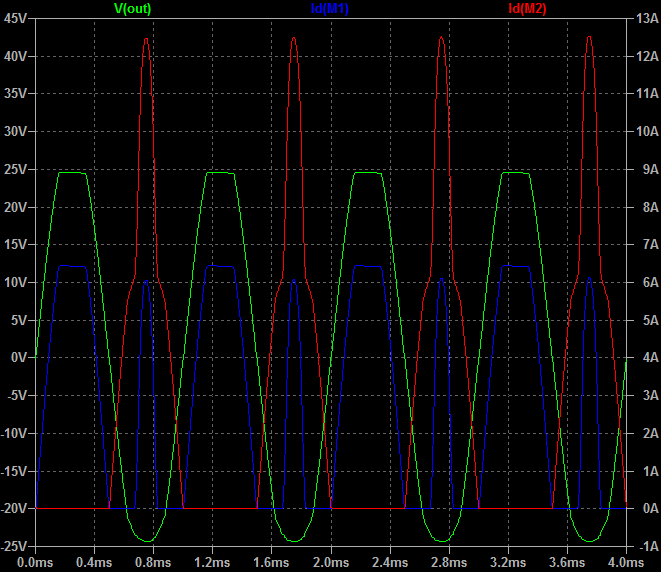Viewport: 661px width, 572px height.
Task: Select the Id(M2) trace label
Action: [x=527, y=8]
